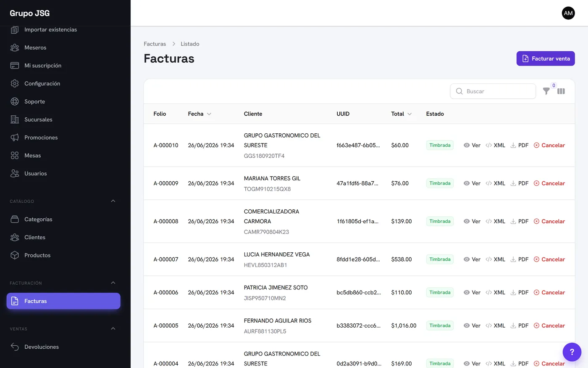
Task: Open Devoluciones return arrow icon
Action: point(15,347)
